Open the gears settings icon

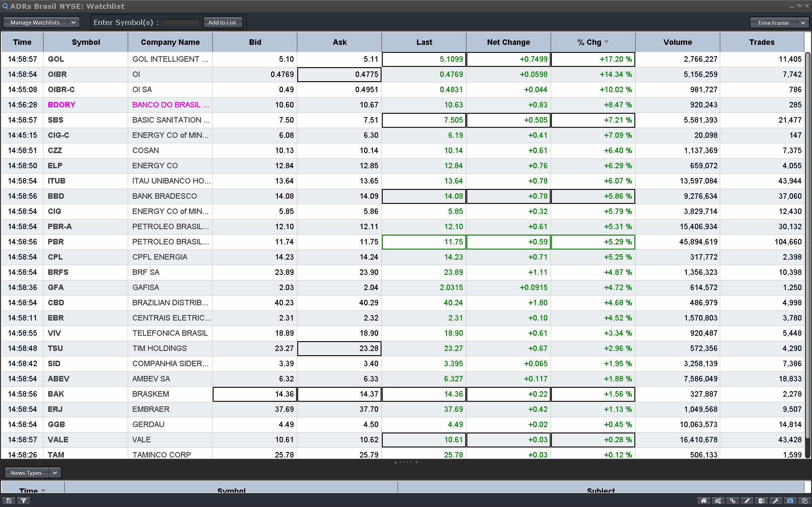718,501
